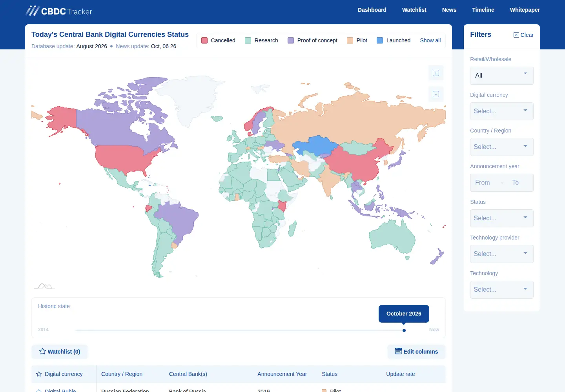Sort by the Status column header

click(330, 374)
